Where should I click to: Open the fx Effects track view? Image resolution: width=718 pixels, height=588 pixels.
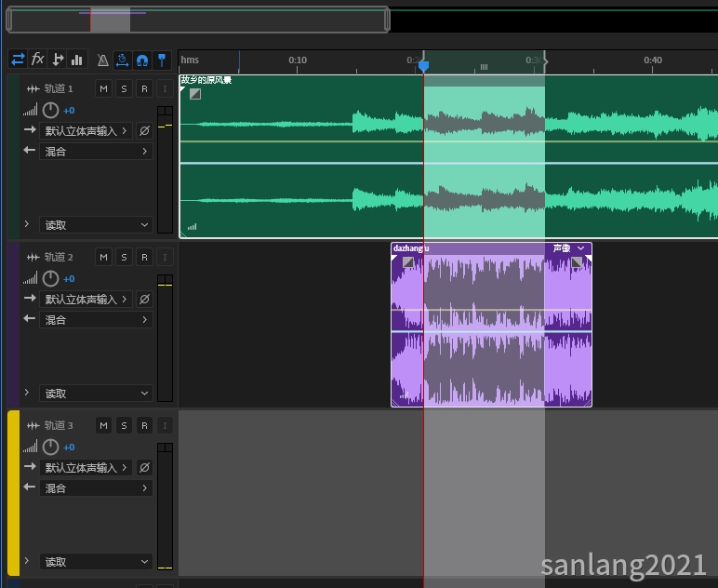(x=38, y=60)
